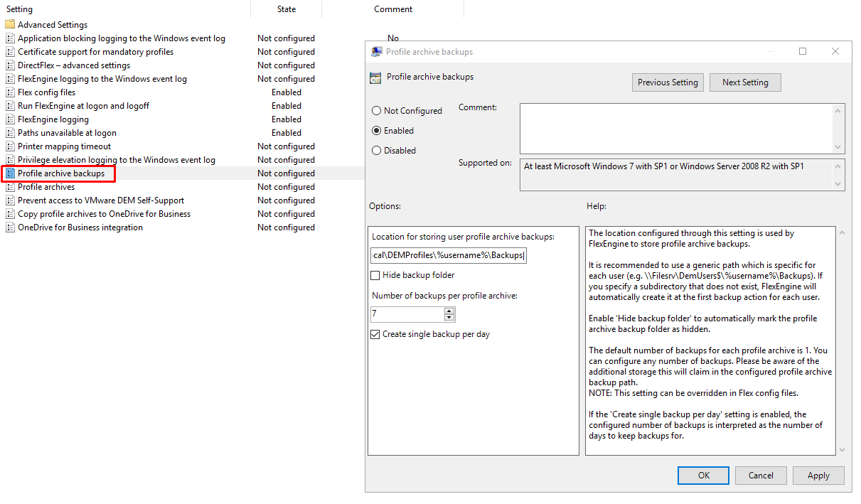861x504 pixels.
Task: Click the Next Setting button
Action: (745, 82)
